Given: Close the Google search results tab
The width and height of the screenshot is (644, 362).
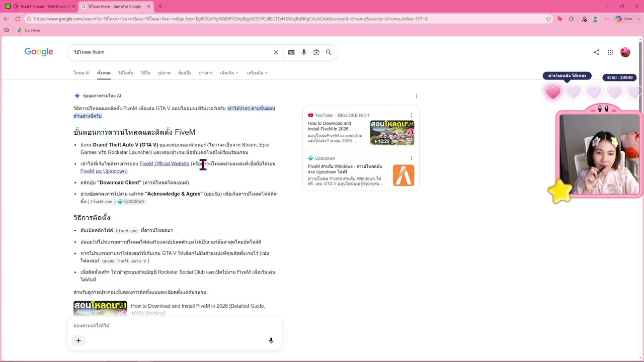Looking at the screenshot, I should tap(149, 7).
